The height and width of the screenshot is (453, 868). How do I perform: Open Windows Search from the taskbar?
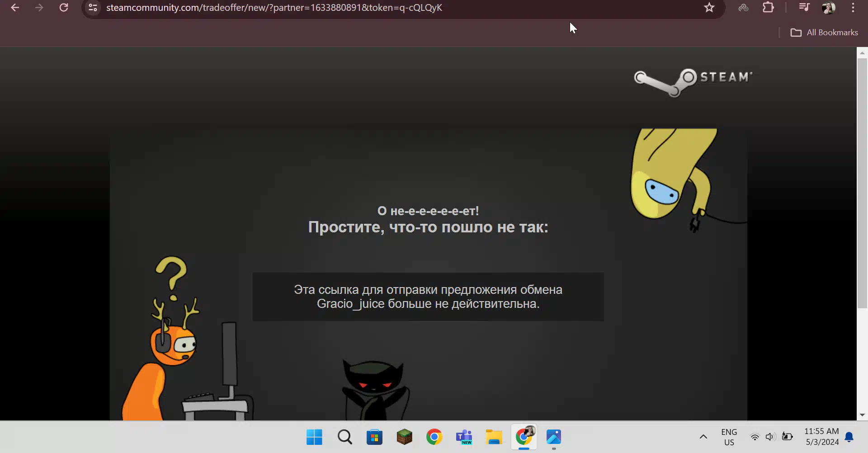tap(344, 437)
